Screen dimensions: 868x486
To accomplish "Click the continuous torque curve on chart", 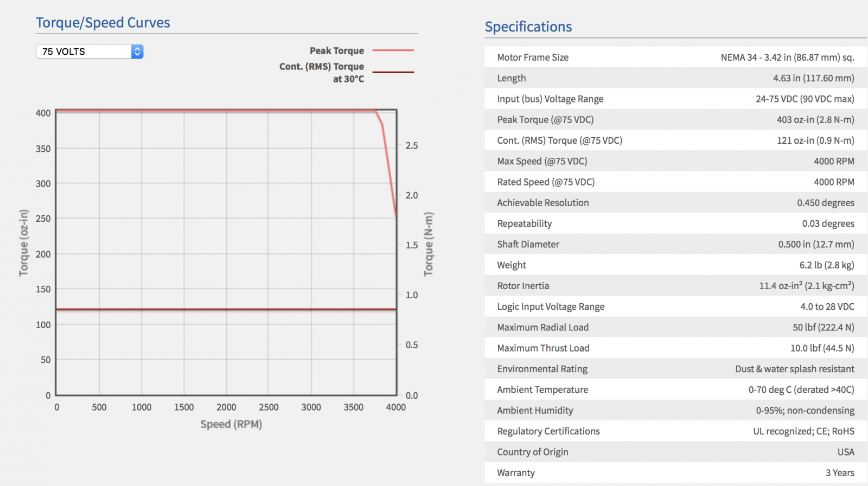I will (x=226, y=309).
